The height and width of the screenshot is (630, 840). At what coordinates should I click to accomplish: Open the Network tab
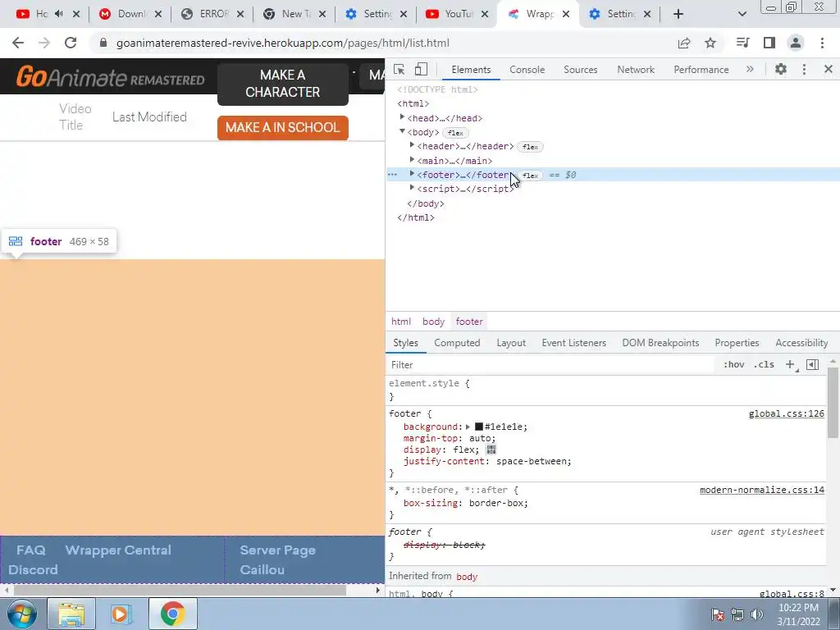[x=636, y=70]
